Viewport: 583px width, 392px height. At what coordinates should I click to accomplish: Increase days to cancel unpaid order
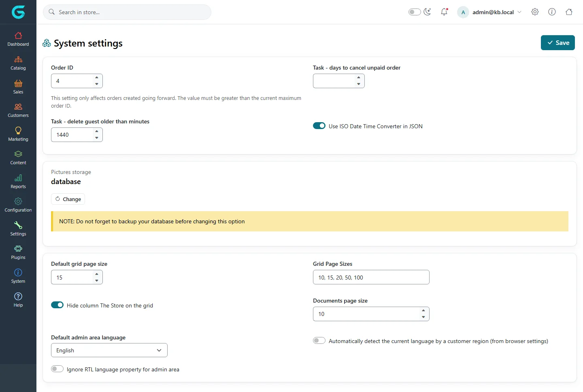tap(359, 77)
